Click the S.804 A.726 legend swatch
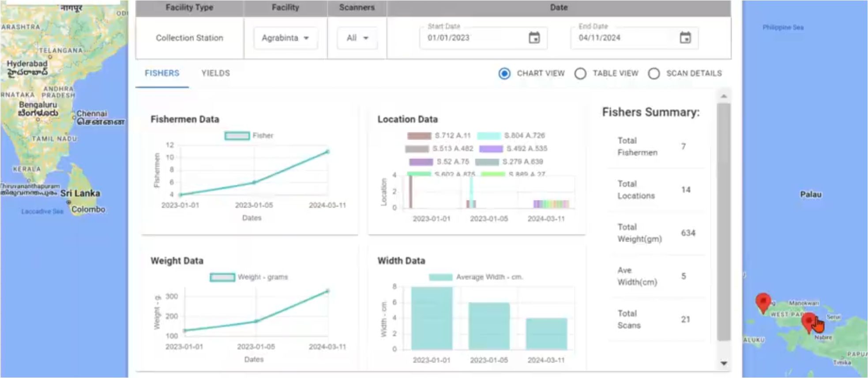The height and width of the screenshot is (378, 868). pos(488,136)
